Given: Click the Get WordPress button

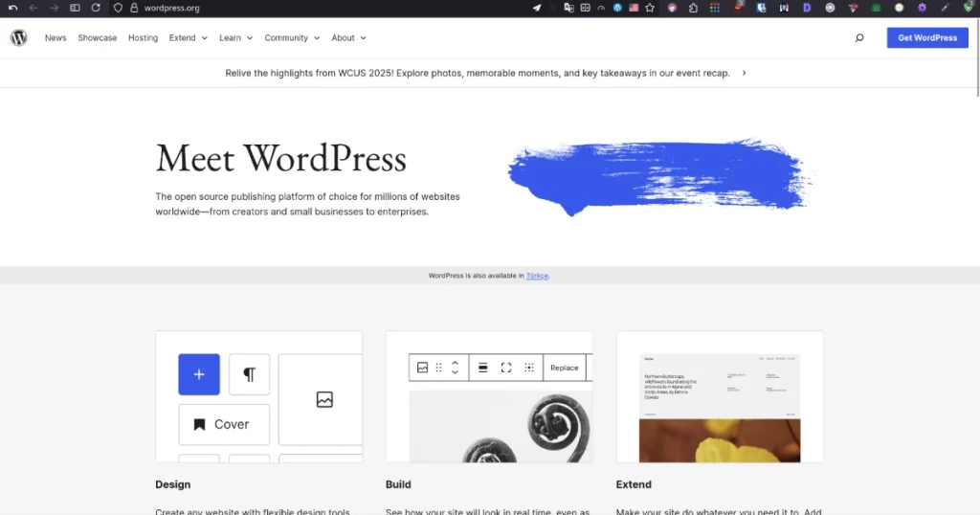Looking at the screenshot, I should [x=927, y=37].
